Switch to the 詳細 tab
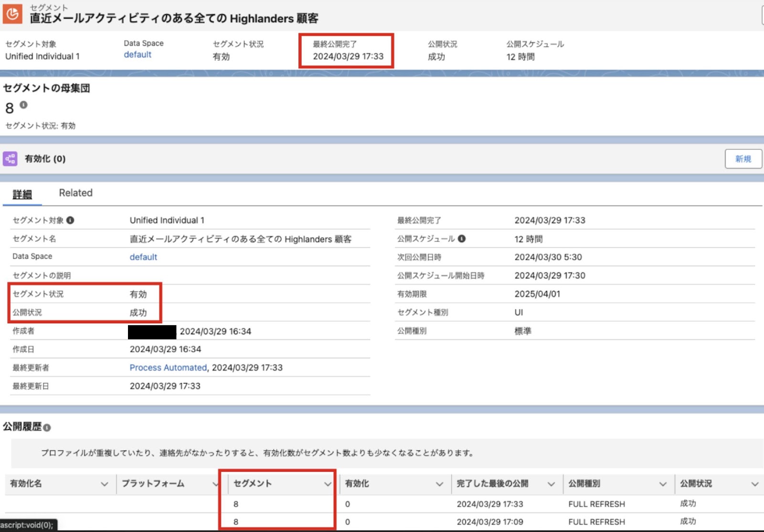Screen dimensions: 764x532 (22, 194)
